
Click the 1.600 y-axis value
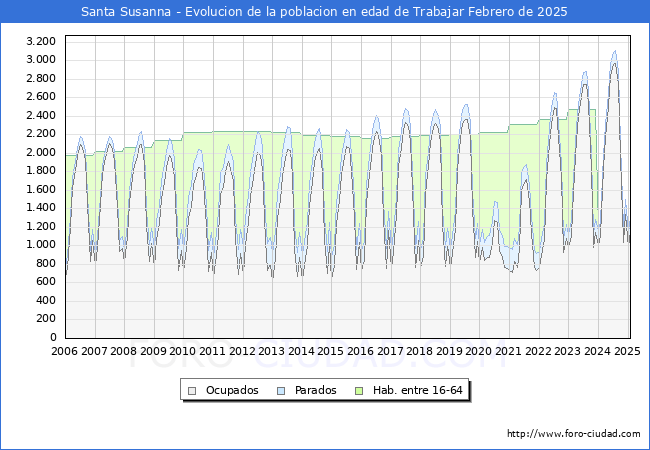[x=41, y=189]
